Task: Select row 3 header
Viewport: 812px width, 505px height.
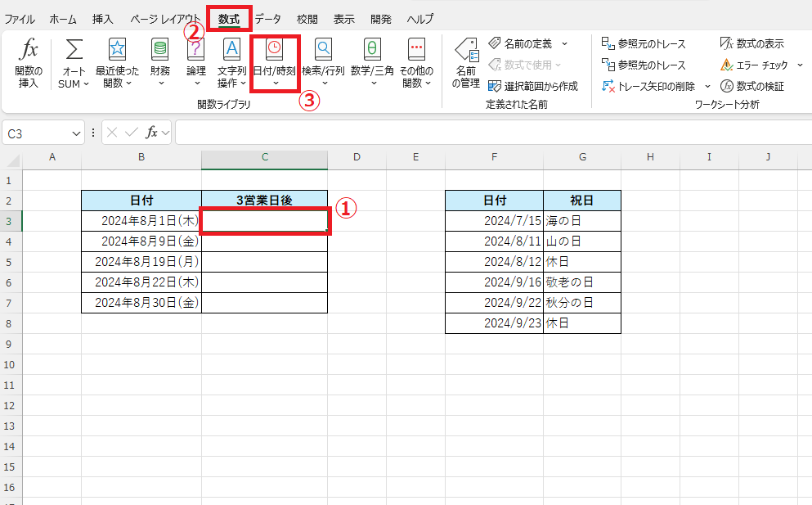Action: pos(9,221)
